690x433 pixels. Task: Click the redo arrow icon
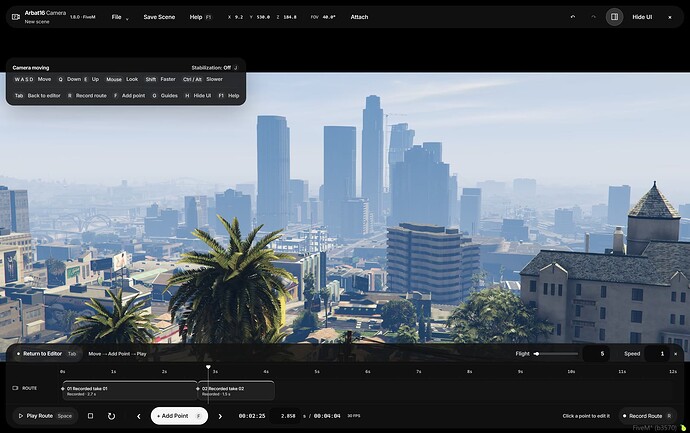pyautogui.click(x=593, y=17)
